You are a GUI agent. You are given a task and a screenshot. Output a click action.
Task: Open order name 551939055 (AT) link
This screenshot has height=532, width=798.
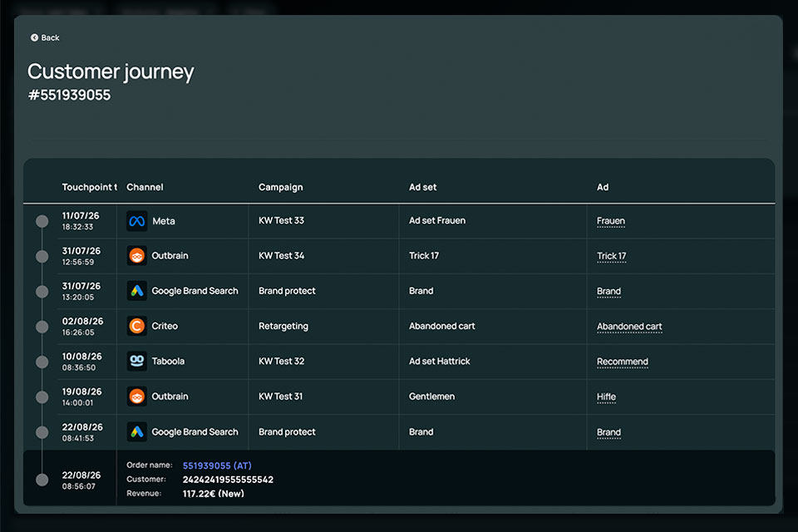coord(217,465)
